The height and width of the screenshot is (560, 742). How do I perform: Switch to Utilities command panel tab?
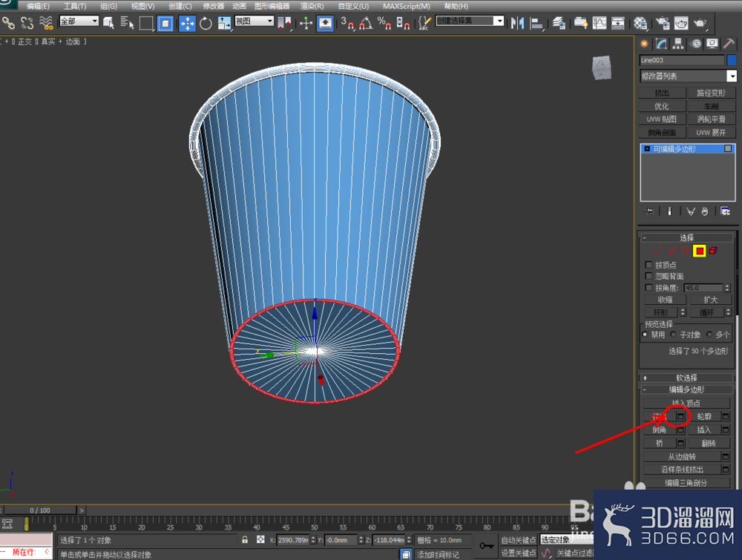pos(729,44)
